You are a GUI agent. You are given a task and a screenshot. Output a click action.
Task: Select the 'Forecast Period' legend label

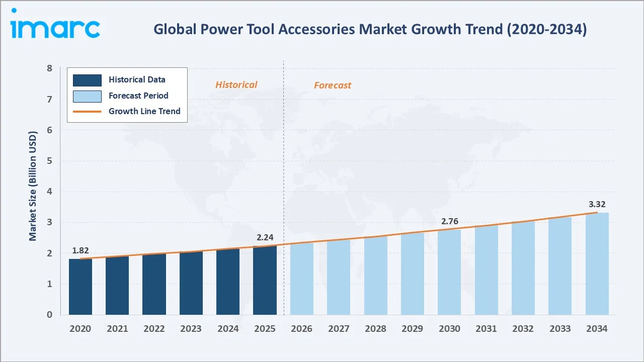(x=138, y=96)
